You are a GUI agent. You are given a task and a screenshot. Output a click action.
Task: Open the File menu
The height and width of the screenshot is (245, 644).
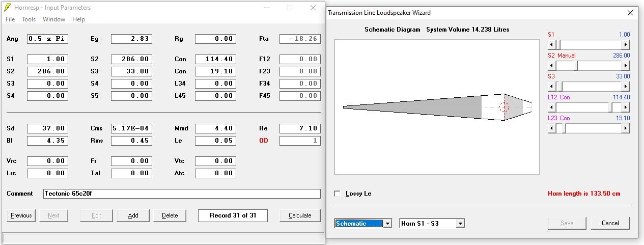coord(10,19)
